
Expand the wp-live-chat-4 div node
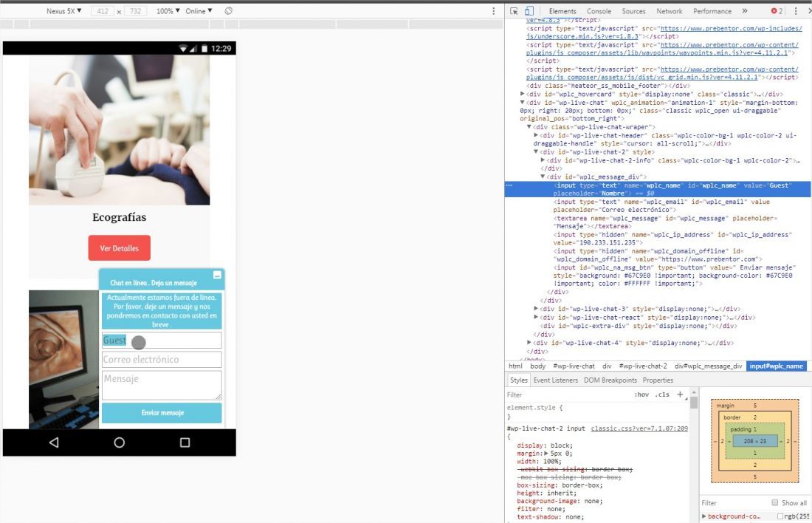click(529, 343)
